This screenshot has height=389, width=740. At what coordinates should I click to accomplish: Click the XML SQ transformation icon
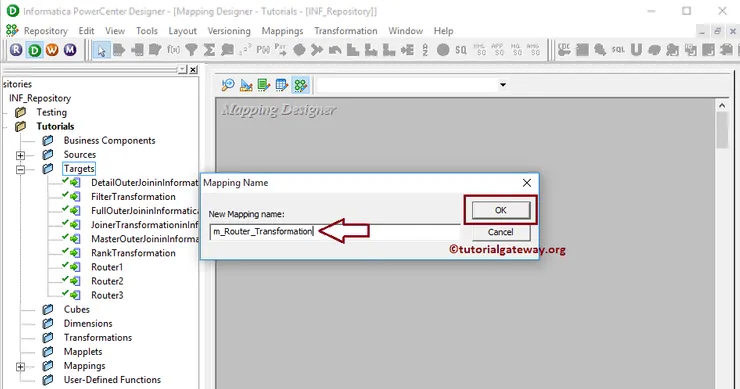coord(479,50)
